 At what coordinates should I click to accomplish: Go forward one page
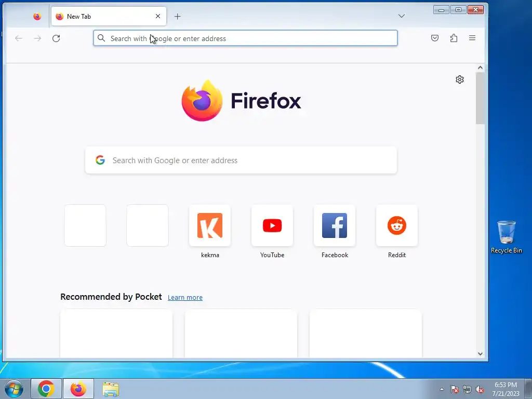(37, 38)
